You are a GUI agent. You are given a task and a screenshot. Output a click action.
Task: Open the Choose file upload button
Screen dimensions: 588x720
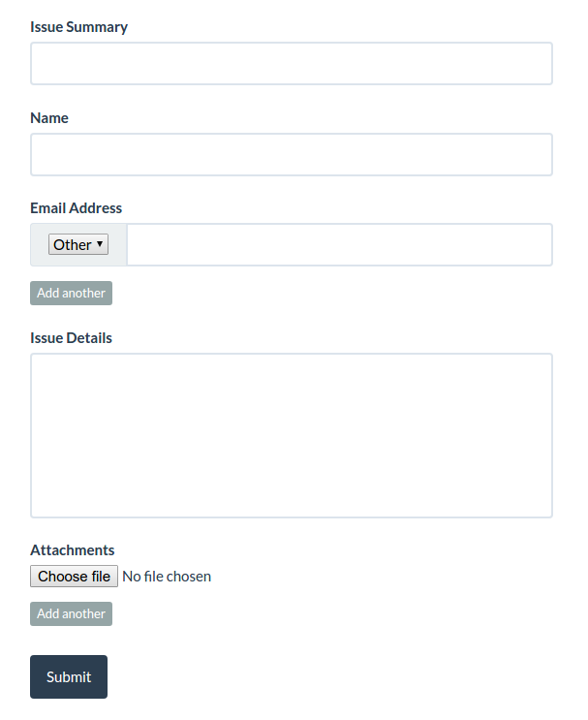(74, 576)
